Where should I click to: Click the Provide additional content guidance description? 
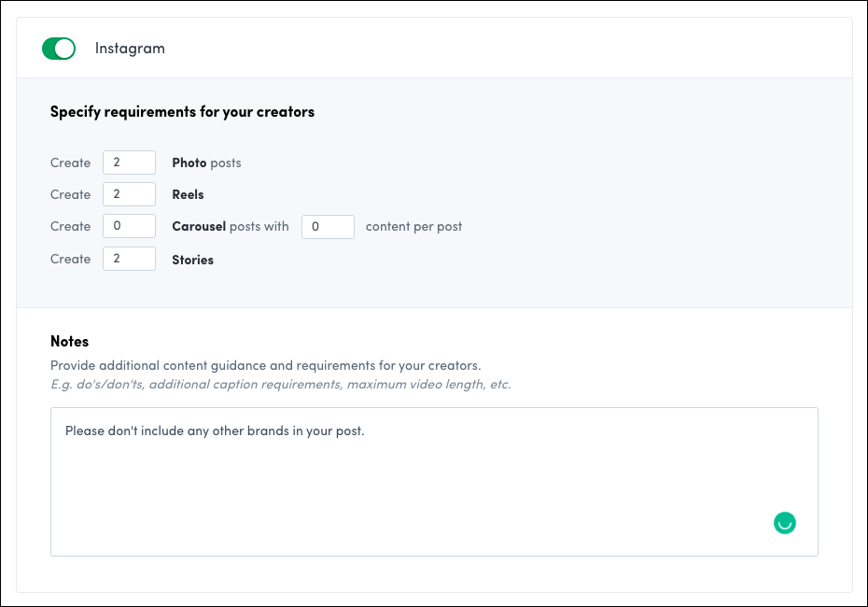coord(265,365)
